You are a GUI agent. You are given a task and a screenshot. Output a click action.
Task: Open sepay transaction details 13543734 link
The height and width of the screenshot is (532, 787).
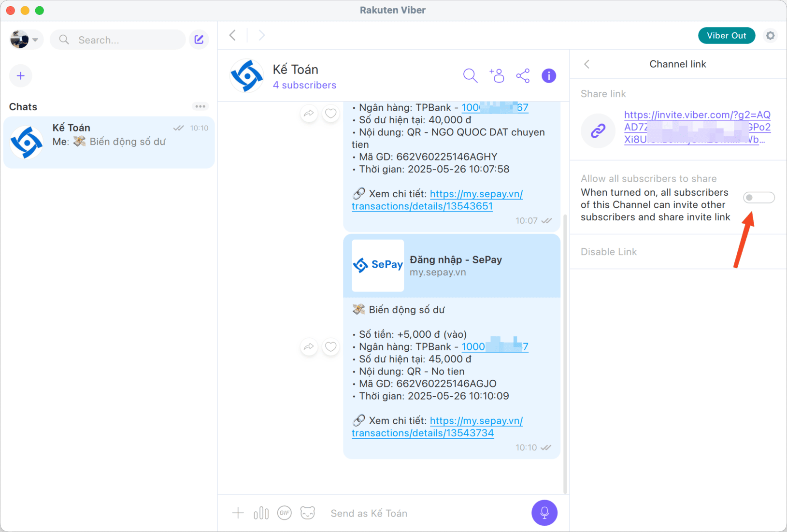click(437, 427)
